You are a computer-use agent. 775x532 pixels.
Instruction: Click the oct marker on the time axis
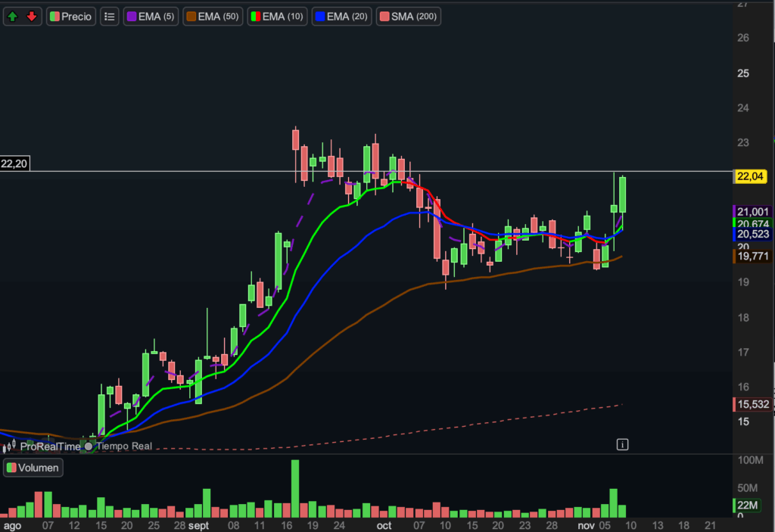tap(384, 524)
